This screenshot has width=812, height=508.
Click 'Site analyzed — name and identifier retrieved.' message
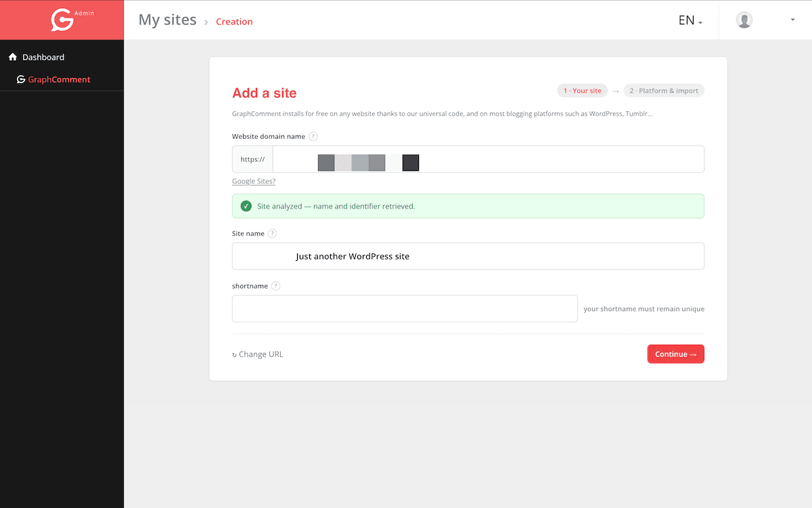336,206
